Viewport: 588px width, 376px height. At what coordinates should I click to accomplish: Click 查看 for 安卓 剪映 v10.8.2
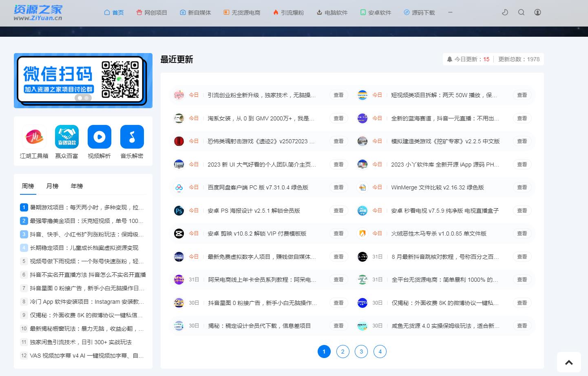pos(338,234)
